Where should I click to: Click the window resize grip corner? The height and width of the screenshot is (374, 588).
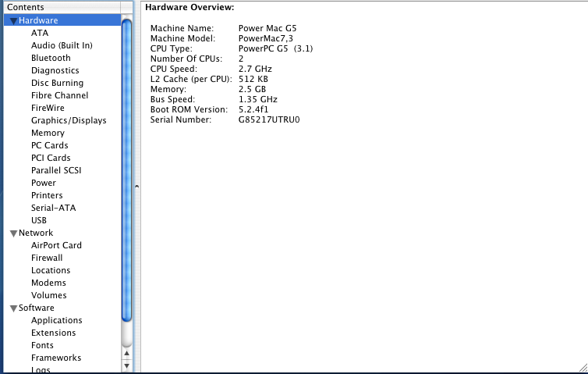tap(583, 368)
